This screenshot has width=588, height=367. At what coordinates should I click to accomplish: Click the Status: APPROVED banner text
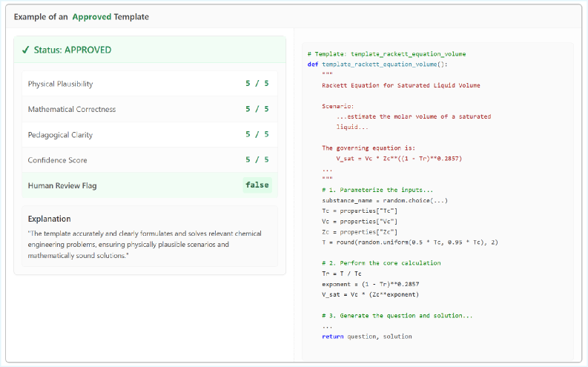72,50
